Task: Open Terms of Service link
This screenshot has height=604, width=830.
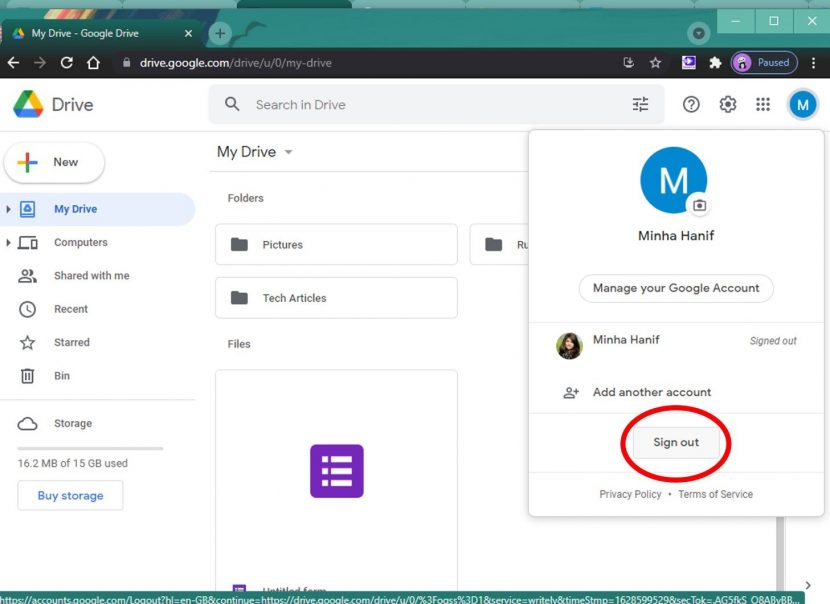Action: 715,494
